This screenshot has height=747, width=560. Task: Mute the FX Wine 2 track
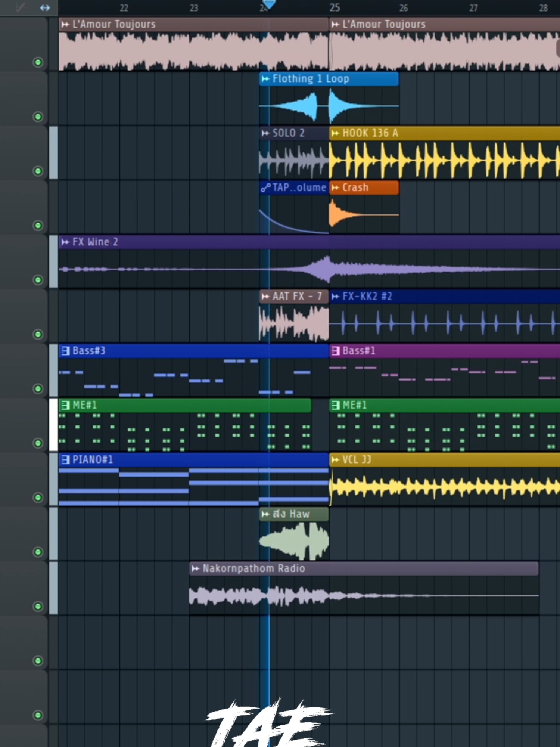pyautogui.click(x=38, y=280)
